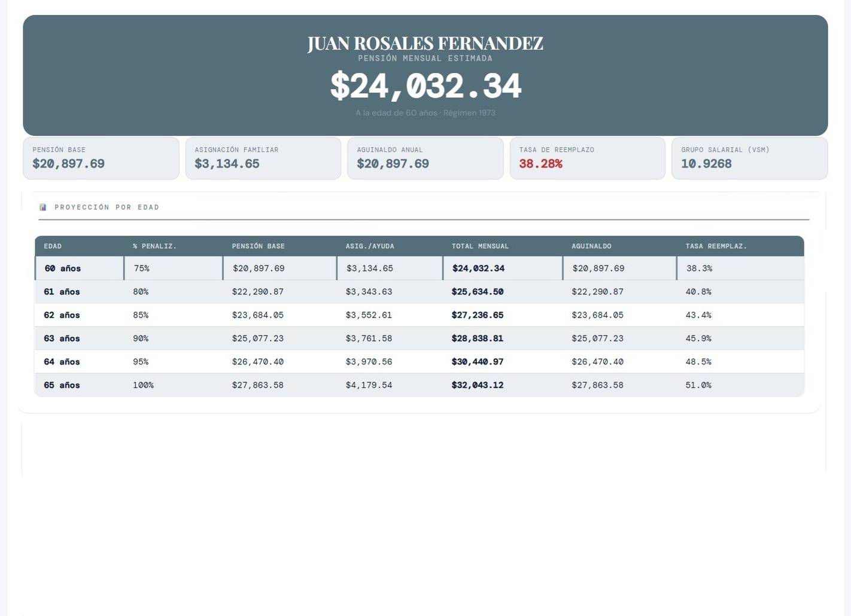Select the Grupo Salarial (VSM) card
Viewport: 851px width, 616px height.
tap(750, 158)
